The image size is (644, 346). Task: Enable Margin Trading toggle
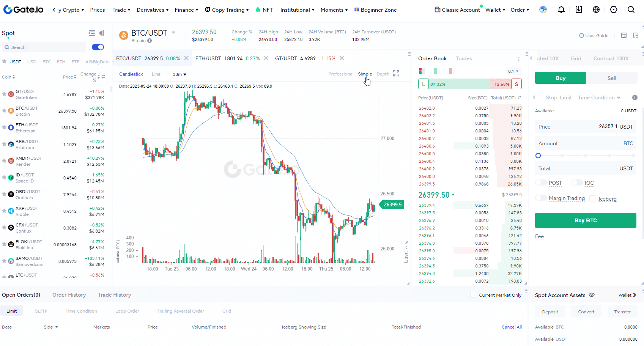541,198
